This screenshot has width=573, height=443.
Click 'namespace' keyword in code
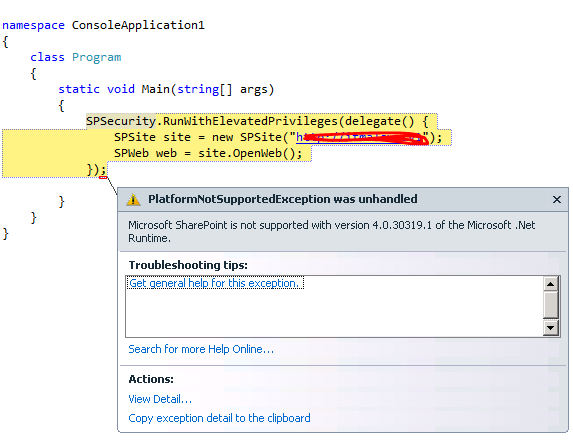tap(33, 25)
